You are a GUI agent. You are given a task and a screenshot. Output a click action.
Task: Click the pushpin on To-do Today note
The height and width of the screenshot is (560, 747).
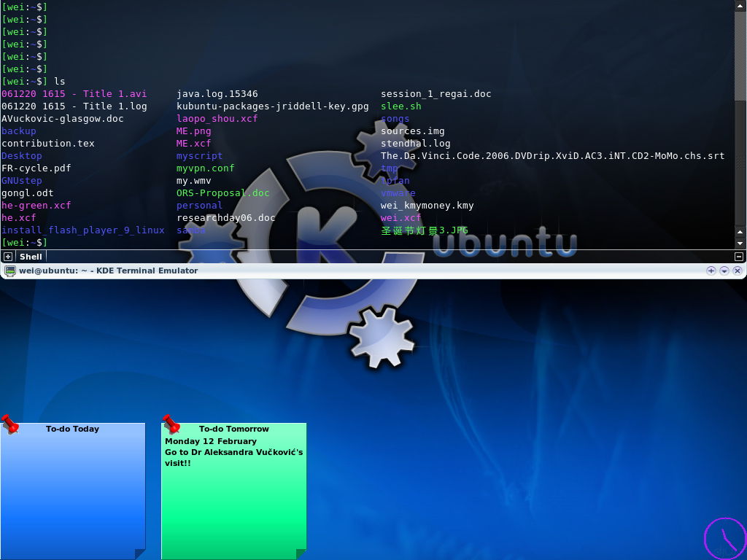pos(10,424)
